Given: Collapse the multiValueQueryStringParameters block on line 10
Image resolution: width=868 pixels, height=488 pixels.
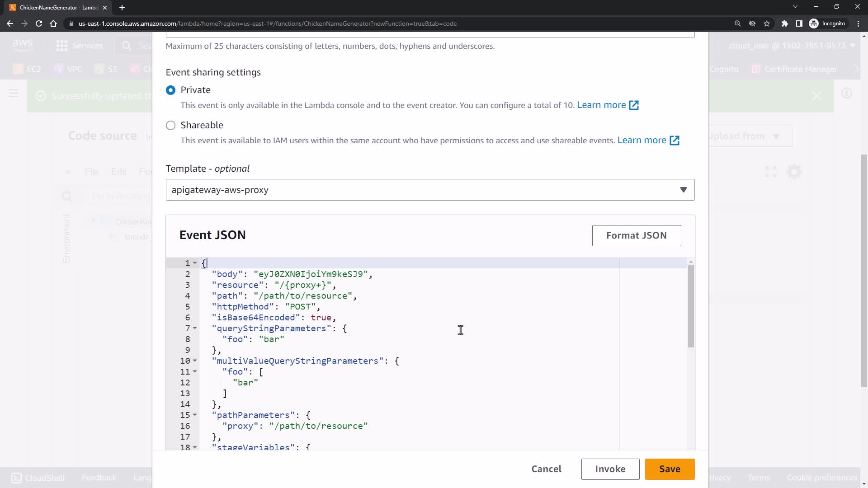Looking at the screenshot, I should (195, 361).
